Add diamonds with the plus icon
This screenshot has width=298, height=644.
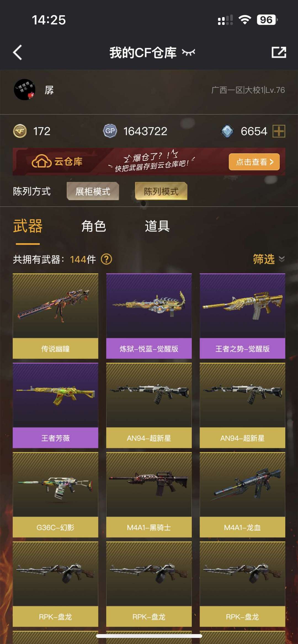point(279,131)
